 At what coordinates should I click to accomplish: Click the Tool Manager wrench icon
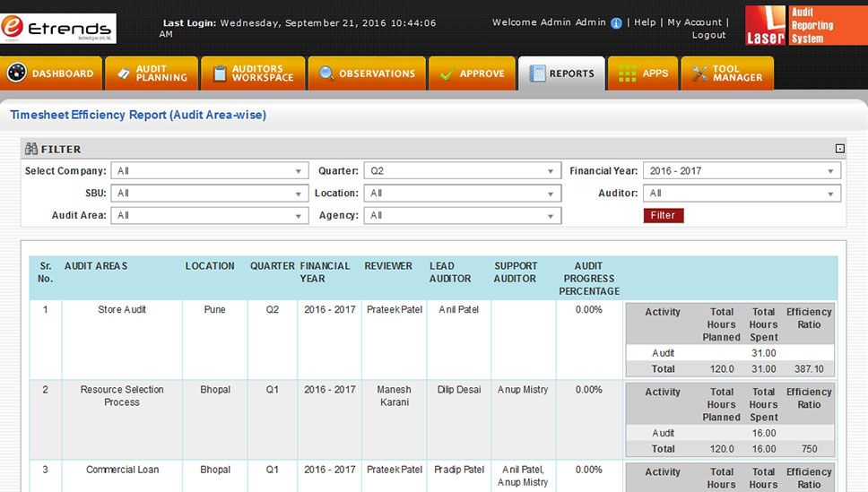pos(699,73)
